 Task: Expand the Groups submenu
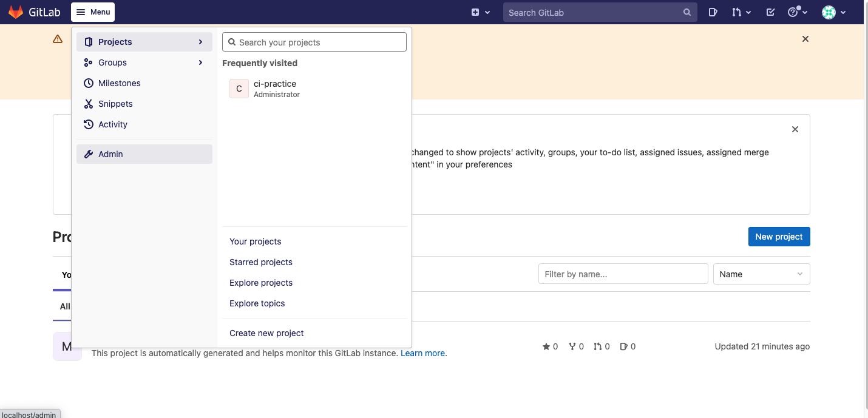[200, 62]
